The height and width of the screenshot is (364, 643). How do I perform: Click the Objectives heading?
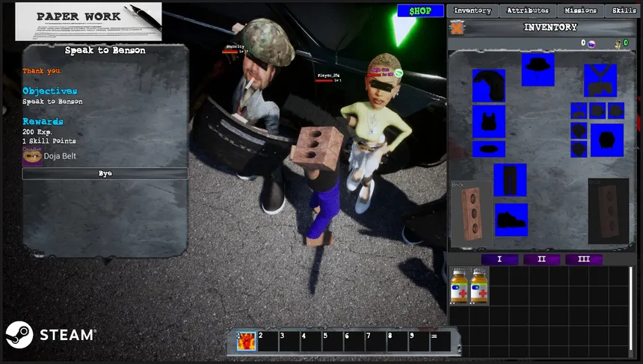coord(50,91)
